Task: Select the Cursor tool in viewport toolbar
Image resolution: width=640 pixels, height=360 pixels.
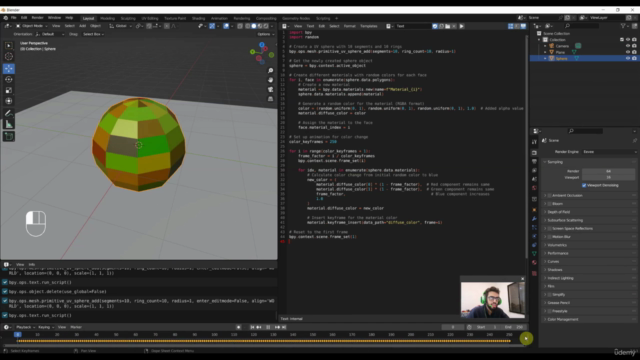Action: coord(9,57)
